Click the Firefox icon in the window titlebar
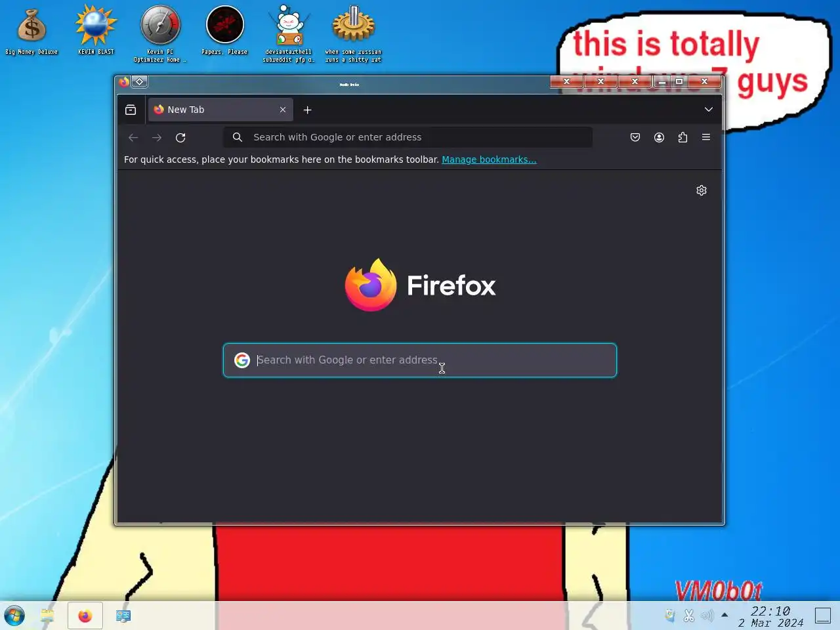The width and height of the screenshot is (840, 630). (124, 82)
